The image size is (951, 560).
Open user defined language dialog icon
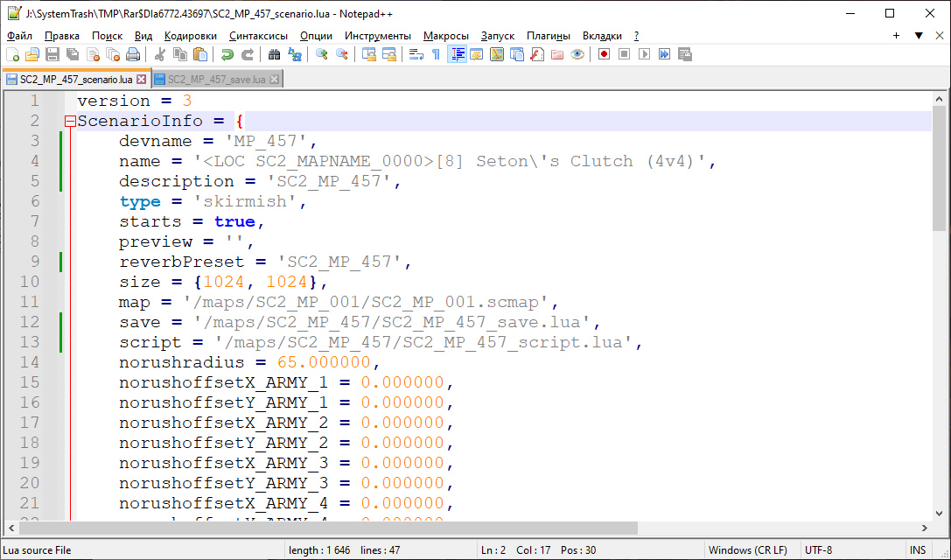477,54
